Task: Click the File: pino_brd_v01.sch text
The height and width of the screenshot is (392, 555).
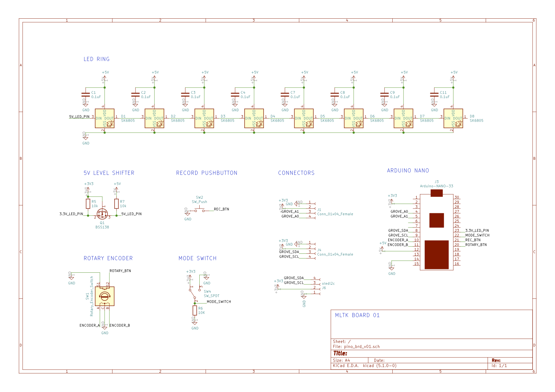Action: tap(356, 347)
